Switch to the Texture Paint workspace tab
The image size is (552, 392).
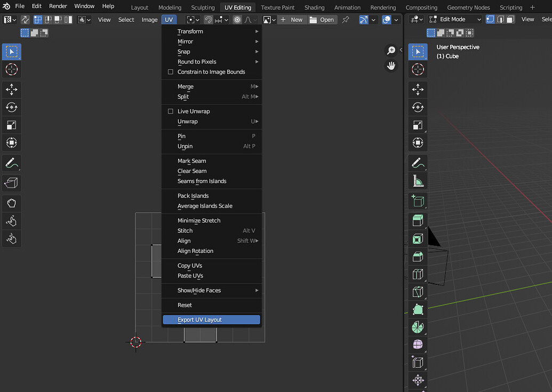278,7
